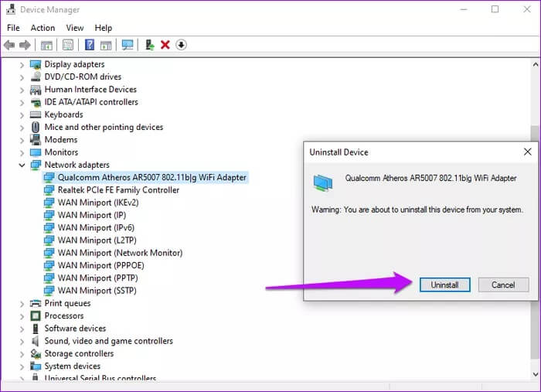This screenshot has height=392, width=541.
Task: Click the Print queues printer icon
Action: [x=36, y=303]
